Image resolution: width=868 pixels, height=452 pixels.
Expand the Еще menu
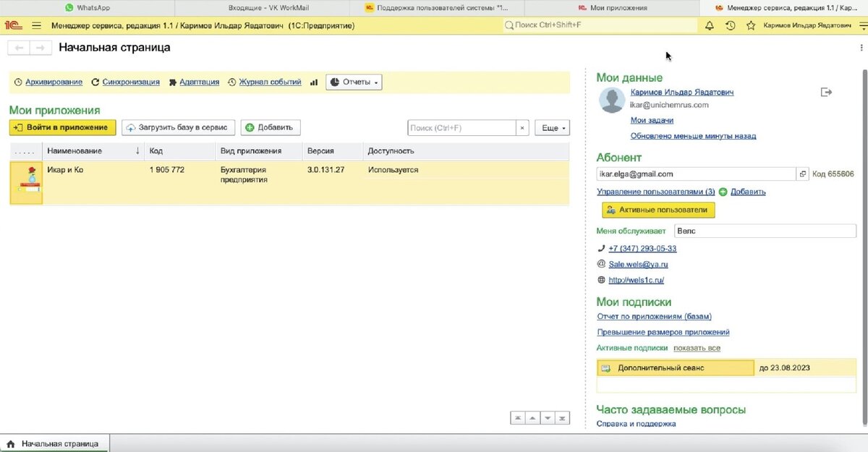tap(552, 128)
